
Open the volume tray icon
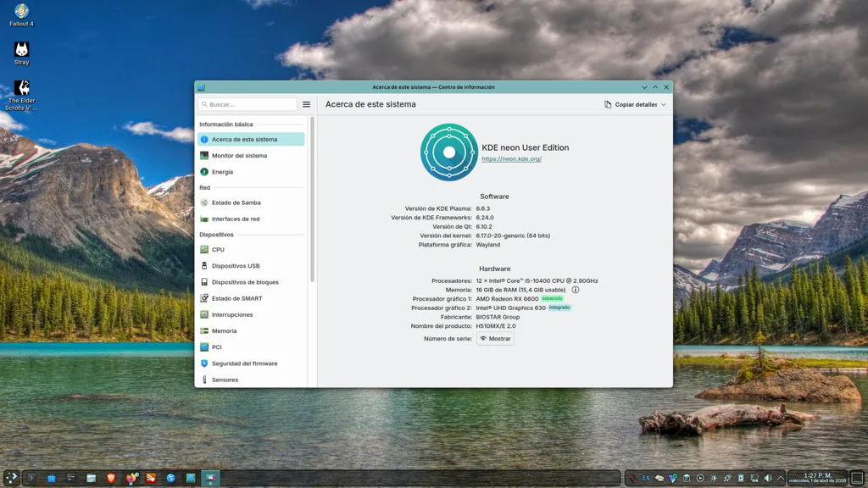click(x=768, y=478)
